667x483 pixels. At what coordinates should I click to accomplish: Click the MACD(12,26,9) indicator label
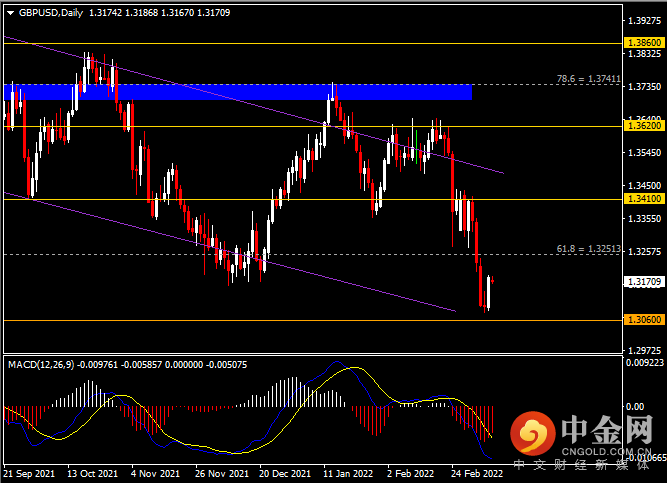(41, 365)
